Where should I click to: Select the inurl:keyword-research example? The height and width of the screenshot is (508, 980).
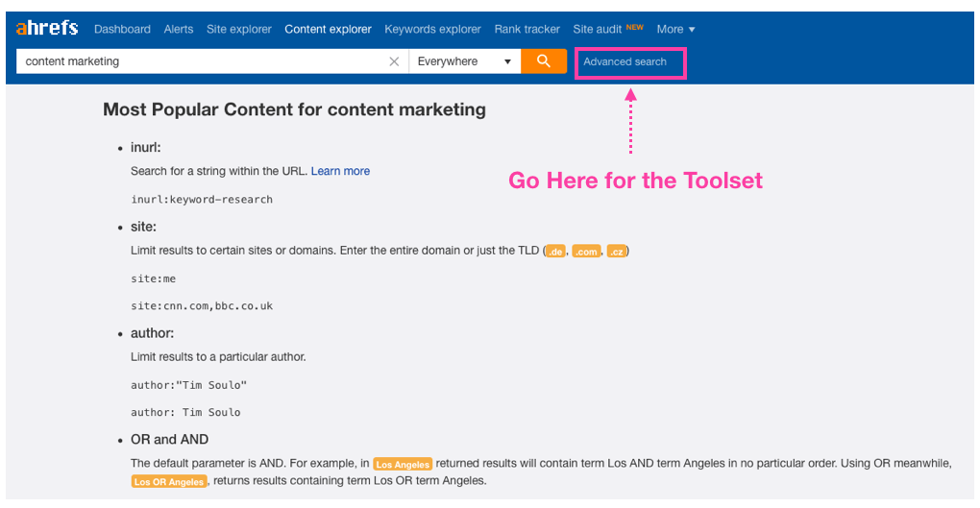tap(201, 200)
